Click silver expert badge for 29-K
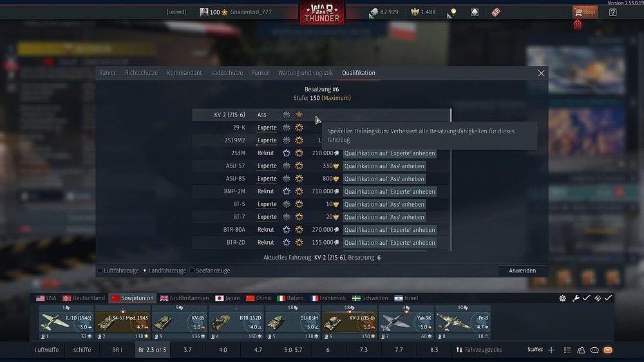 (287, 128)
